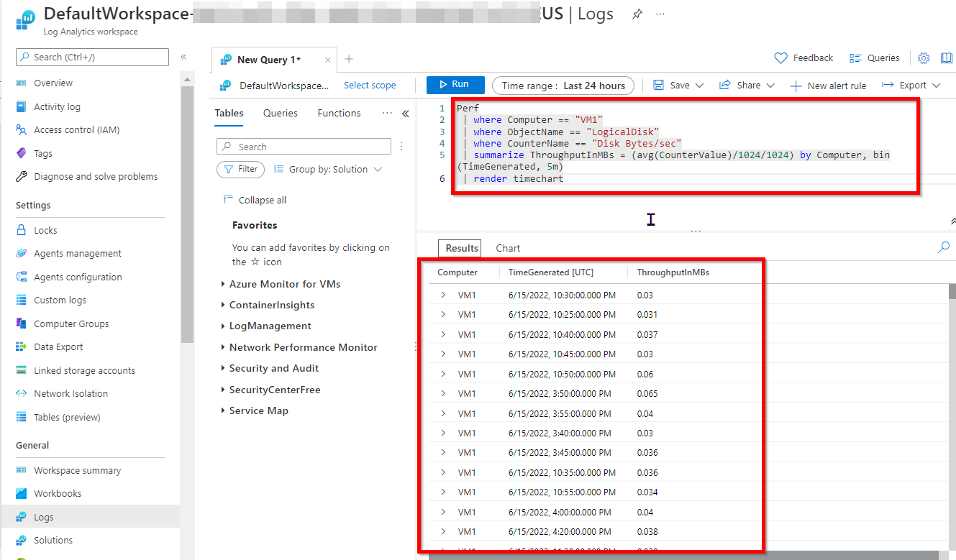Switch to the Queries tab in side pane
956x560 pixels.
click(281, 113)
